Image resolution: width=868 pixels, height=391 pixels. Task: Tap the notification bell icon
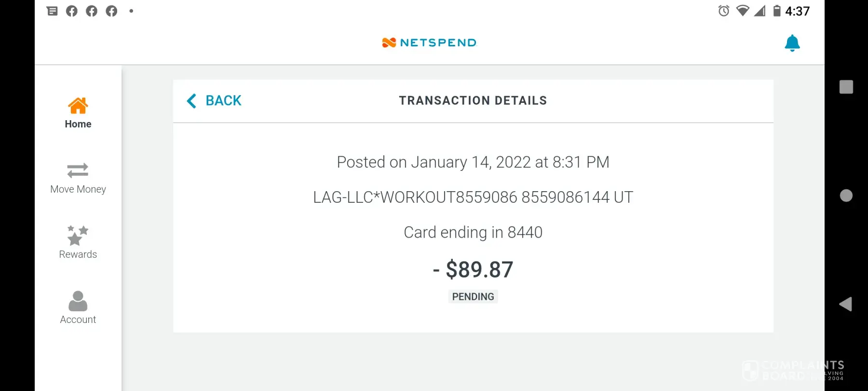point(792,43)
